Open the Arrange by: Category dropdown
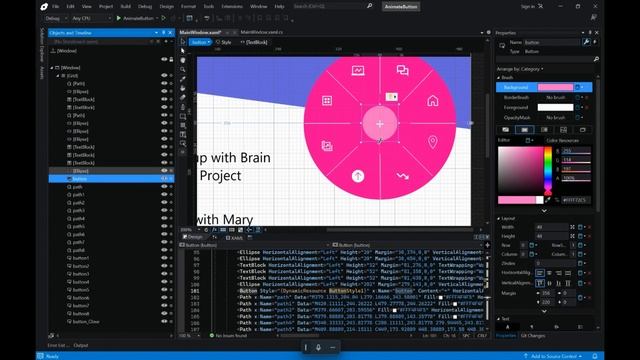The image size is (640, 360). click(520, 69)
